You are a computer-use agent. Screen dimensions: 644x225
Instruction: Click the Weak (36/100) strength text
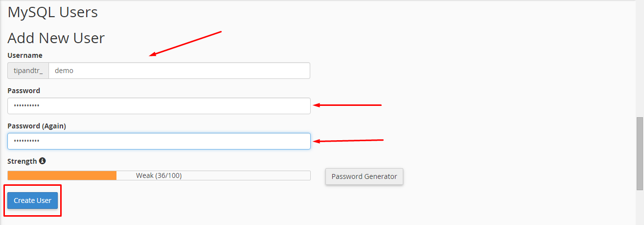[x=159, y=175]
